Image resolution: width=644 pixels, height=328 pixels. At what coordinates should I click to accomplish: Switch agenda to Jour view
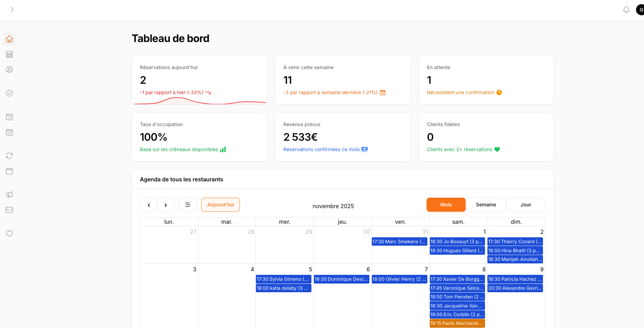pos(526,205)
